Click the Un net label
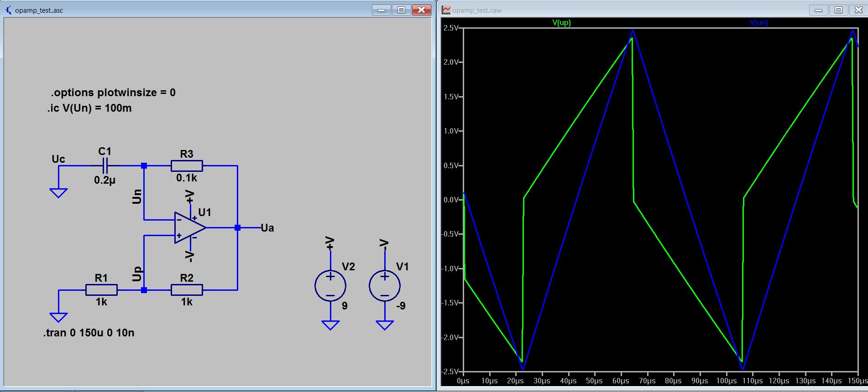 pyautogui.click(x=136, y=196)
